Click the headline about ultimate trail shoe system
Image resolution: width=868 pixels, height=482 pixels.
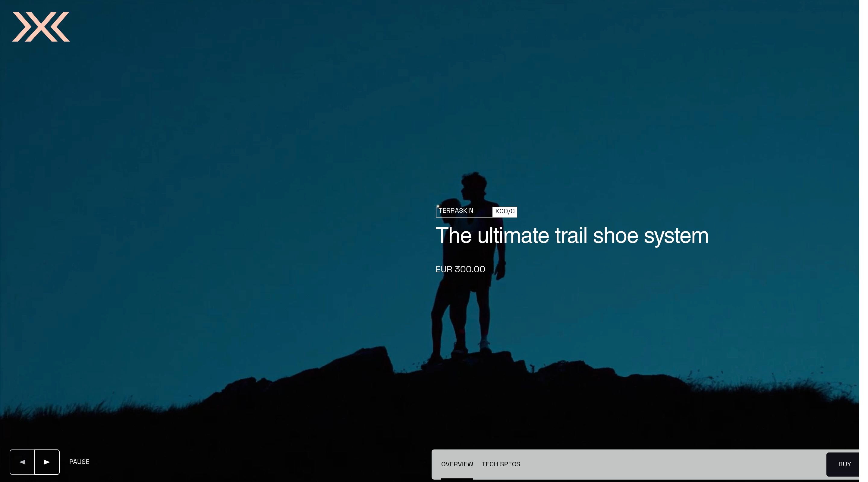coord(571,236)
